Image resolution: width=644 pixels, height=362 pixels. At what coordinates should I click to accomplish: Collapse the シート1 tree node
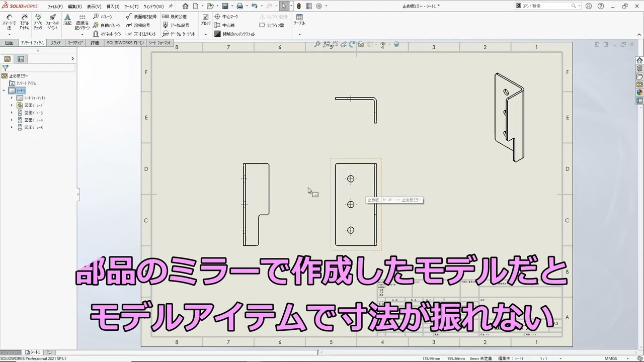(4, 90)
